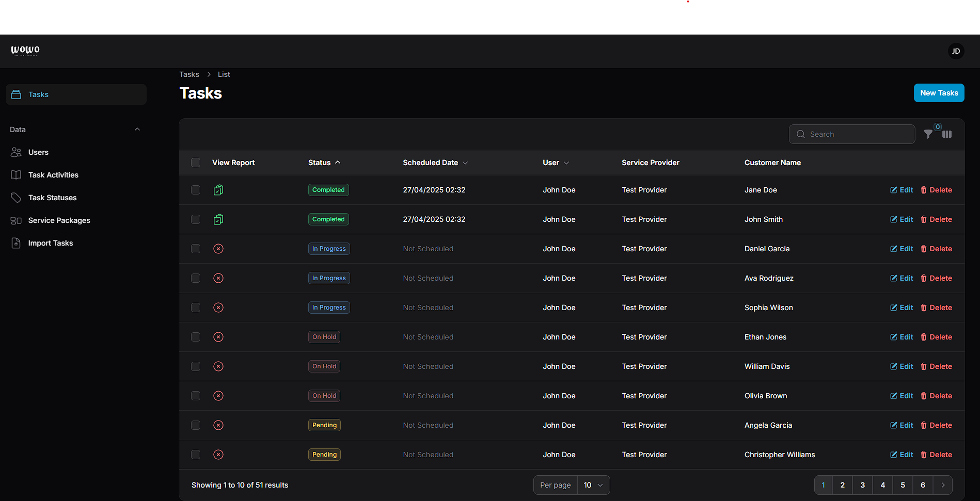Delete the Angela Garcia task
Viewport: 980px width, 501px height.
tap(936, 425)
